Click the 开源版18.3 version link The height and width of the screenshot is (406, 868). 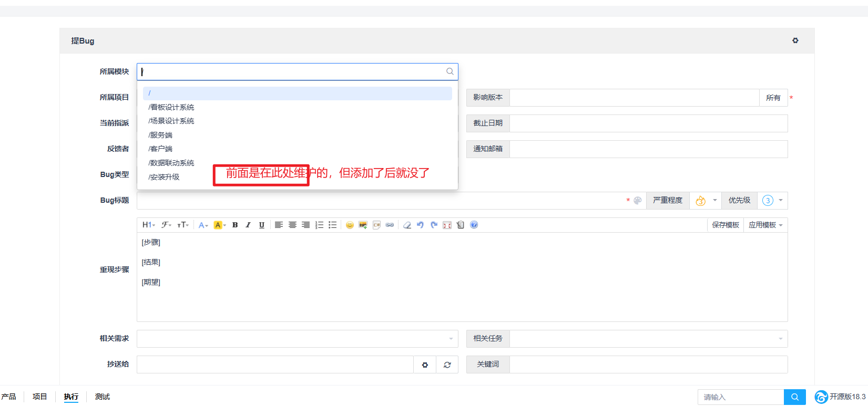click(x=847, y=397)
